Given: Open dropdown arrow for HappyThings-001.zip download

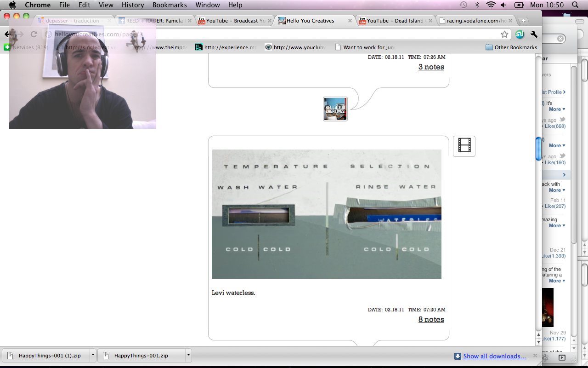Looking at the screenshot, I should point(188,356).
